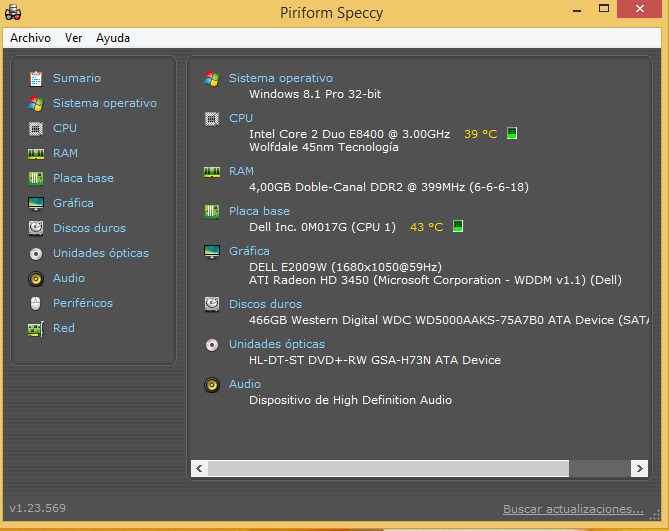Minimize the Piriform Speccy window
The height and width of the screenshot is (531, 669).
577,9
